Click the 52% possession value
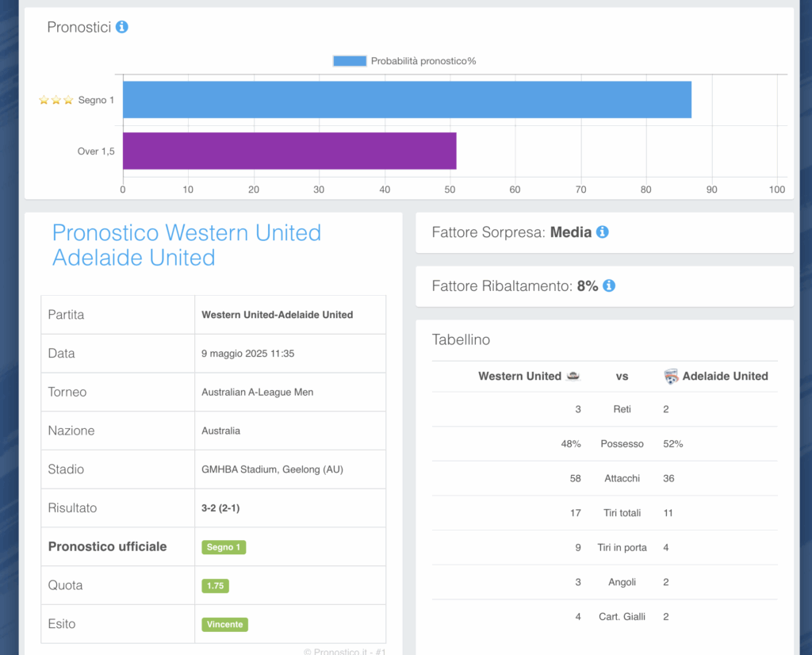812x655 pixels. point(673,444)
